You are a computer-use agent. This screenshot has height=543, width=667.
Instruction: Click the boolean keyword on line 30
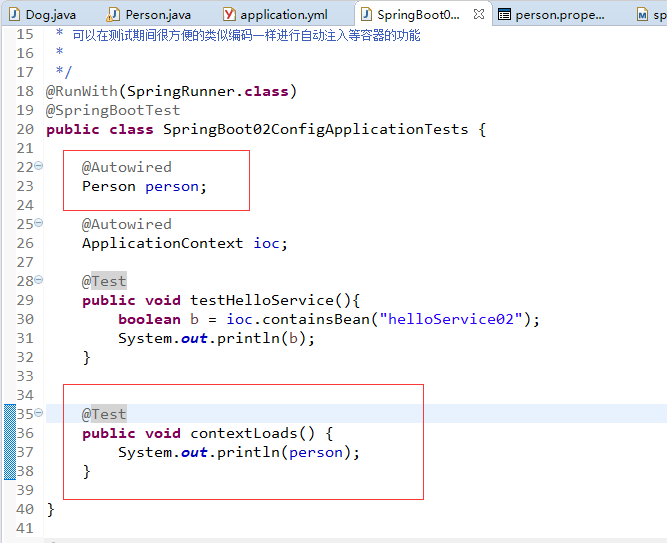149,319
